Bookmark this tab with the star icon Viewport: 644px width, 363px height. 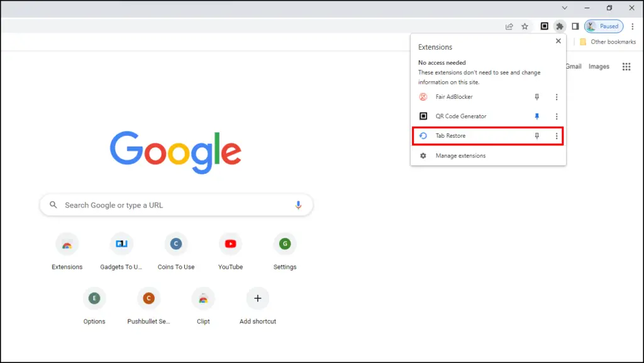(525, 26)
